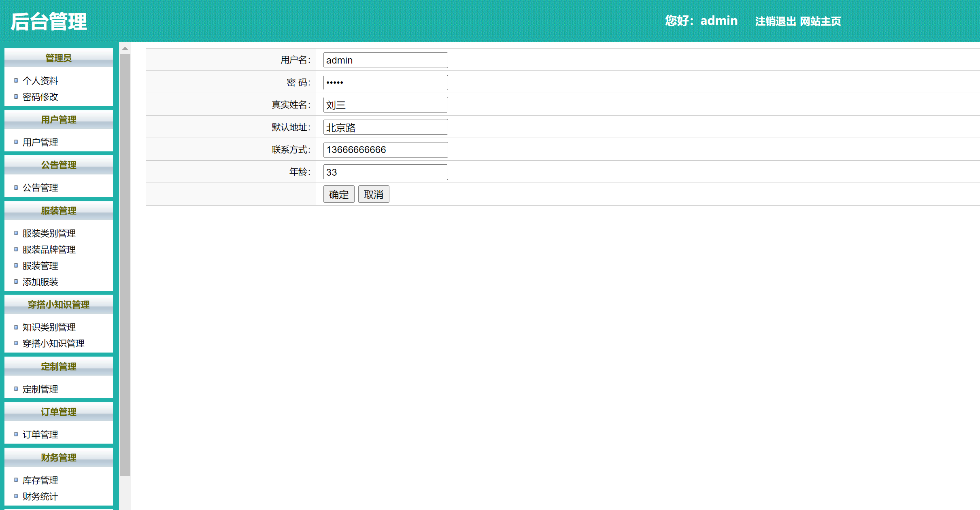Select 用户管理 menu item
980x510 pixels.
point(40,142)
